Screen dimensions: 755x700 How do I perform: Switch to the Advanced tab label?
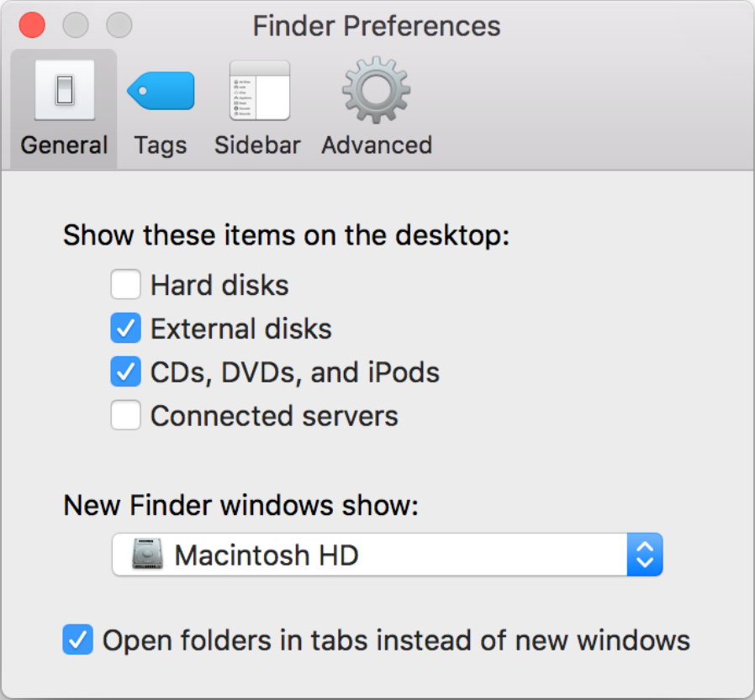377,145
